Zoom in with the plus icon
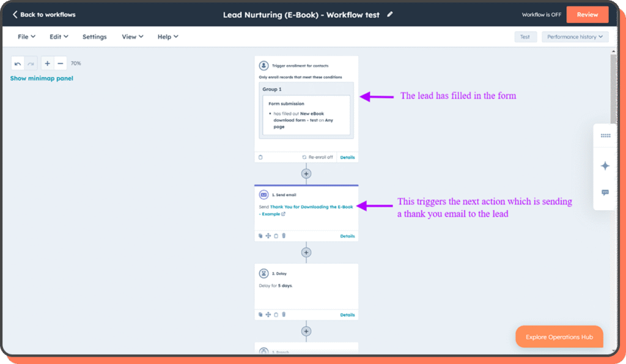The image size is (626, 364). click(x=48, y=64)
